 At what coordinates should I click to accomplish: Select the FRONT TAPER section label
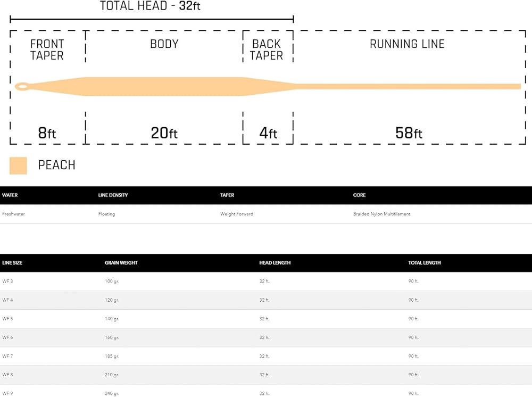click(x=47, y=49)
